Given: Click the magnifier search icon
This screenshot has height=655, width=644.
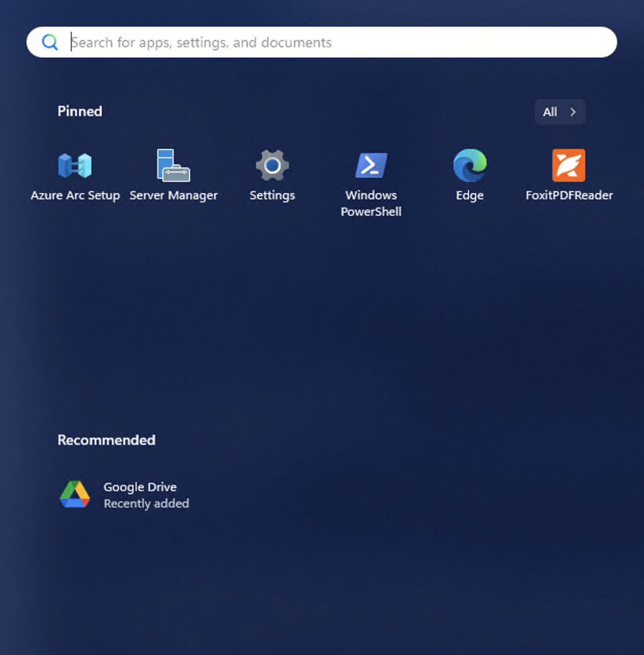Looking at the screenshot, I should 50,42.
